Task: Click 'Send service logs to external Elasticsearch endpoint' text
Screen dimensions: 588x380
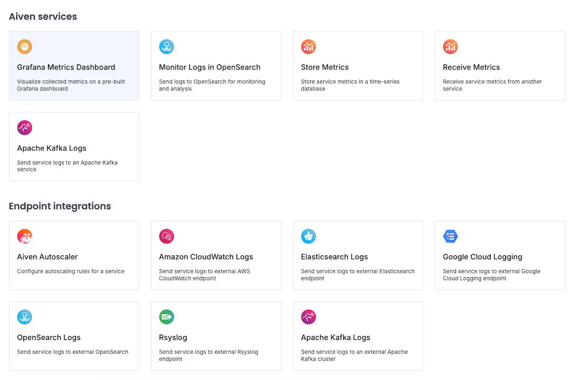Action: 357,274
